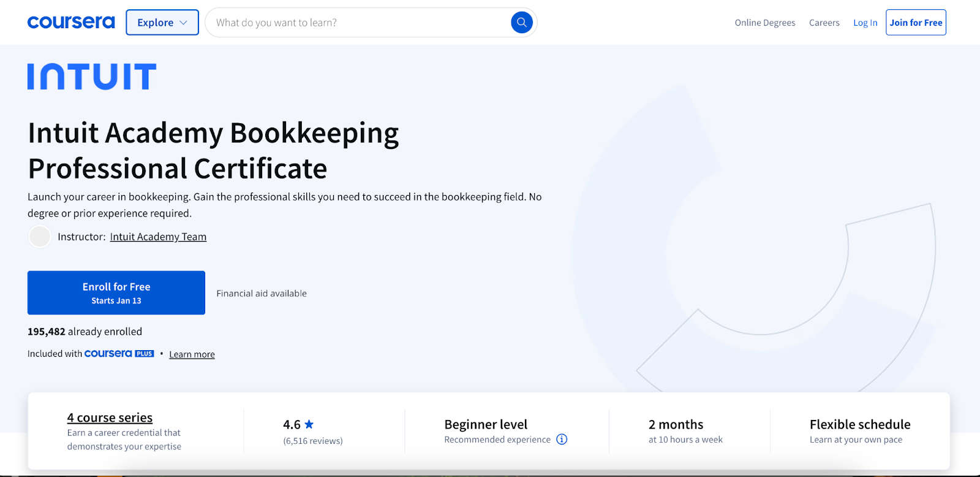This screenshot has width=980, height=477.
Task: Click the 6,516 reviews text
Action: tap(313, 441)
